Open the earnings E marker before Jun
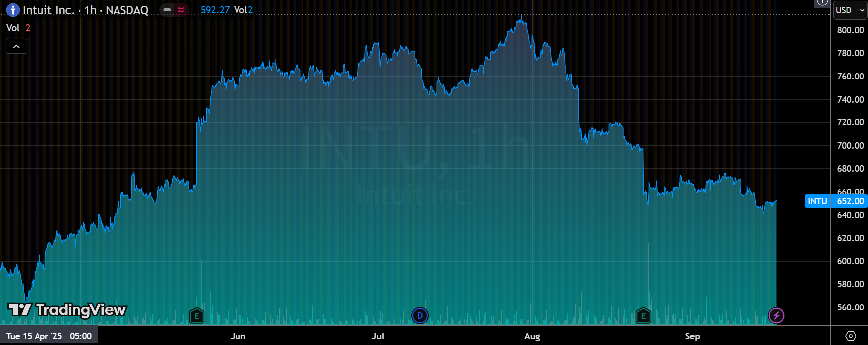The width and height of the screenshot is (868, 345). 197,316
